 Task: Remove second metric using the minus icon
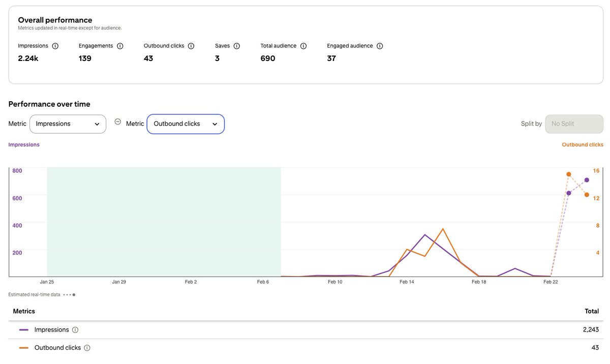tap(118, 122)
